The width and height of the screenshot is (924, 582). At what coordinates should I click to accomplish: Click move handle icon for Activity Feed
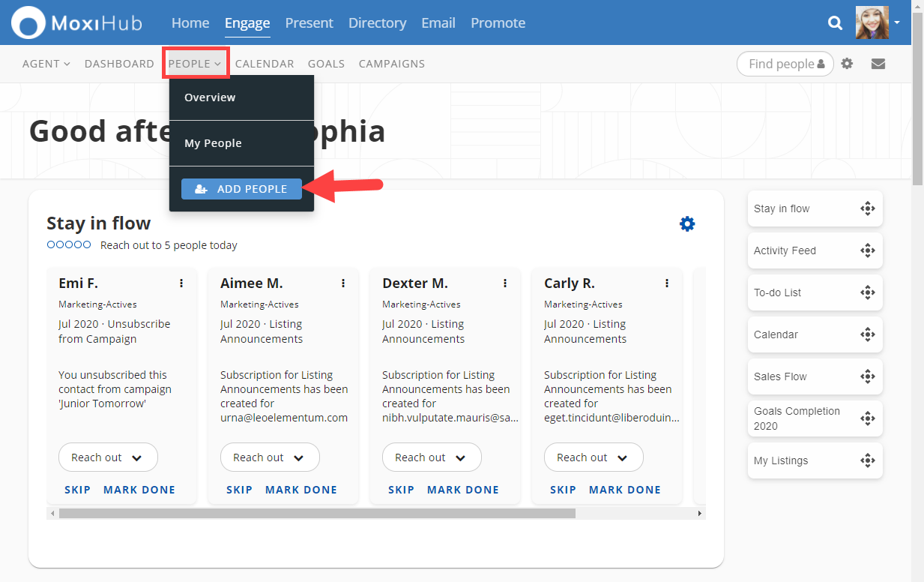(x=867, y=250)
